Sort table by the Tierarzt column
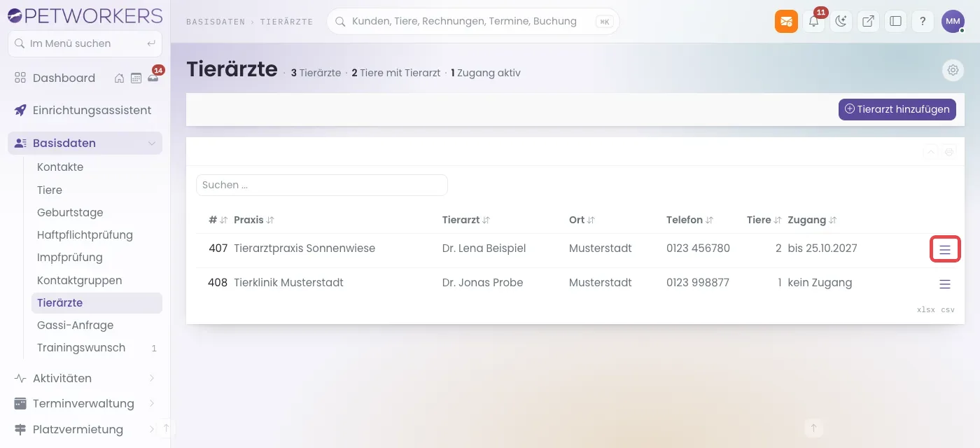Image resolution: width=980 pixels, height=448 pixels. [466, 220]
